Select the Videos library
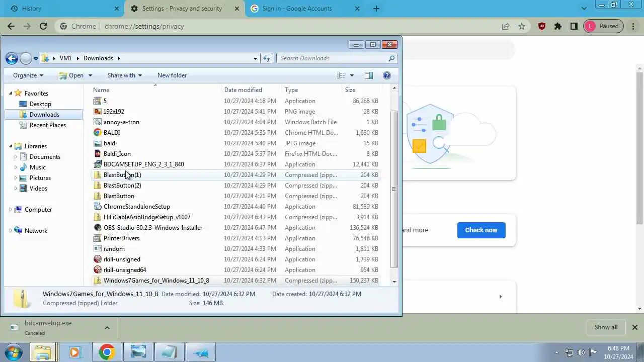Image resolution: width=644 pixels, height=362 pixels. (38, 189)
